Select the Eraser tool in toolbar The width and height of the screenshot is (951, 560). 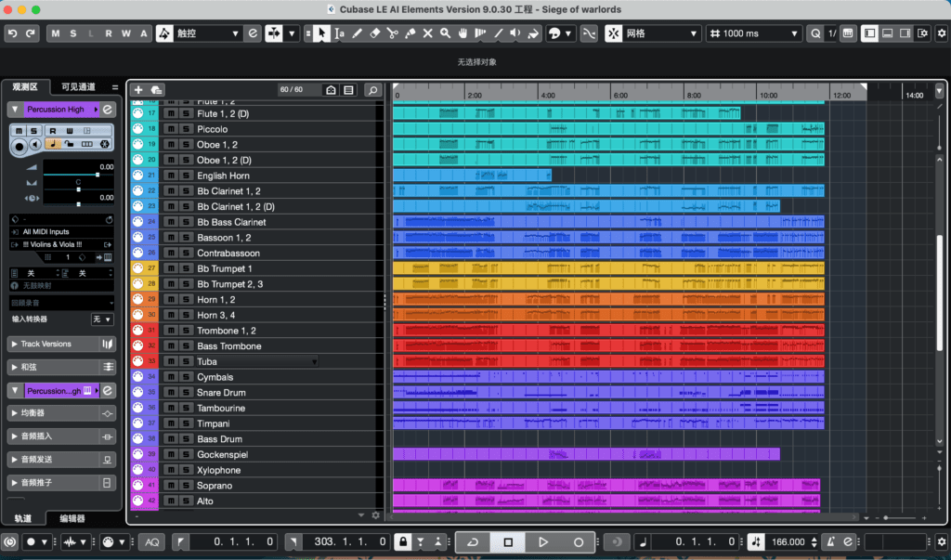point(375,33)
